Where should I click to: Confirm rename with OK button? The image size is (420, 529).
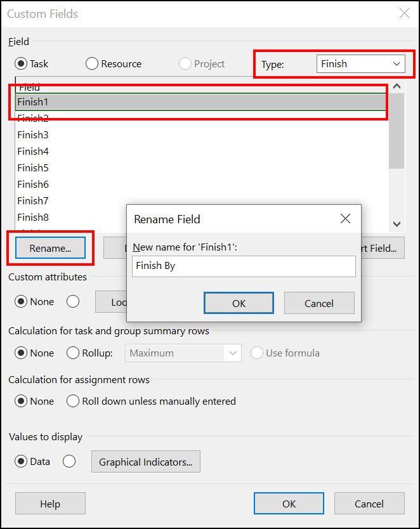[x=239, y=303]
